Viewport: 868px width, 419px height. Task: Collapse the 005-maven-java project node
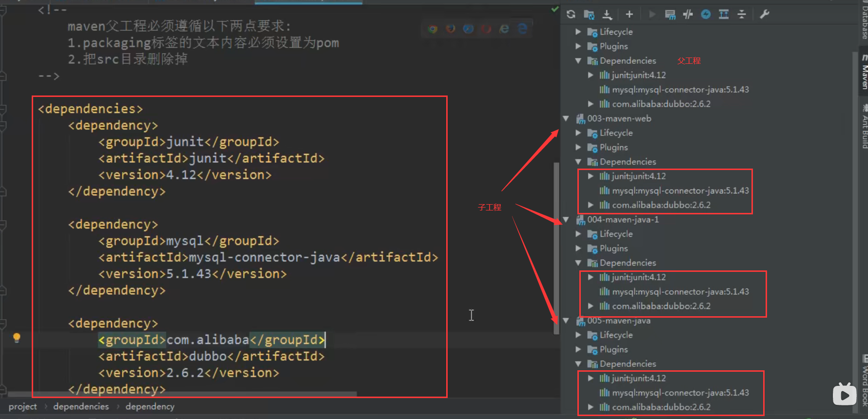tap(566, 321)
